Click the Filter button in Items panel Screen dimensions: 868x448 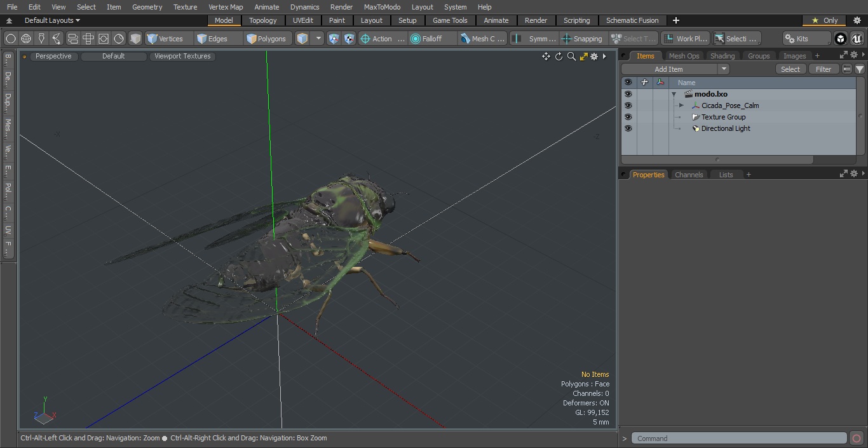coord(824,69)
